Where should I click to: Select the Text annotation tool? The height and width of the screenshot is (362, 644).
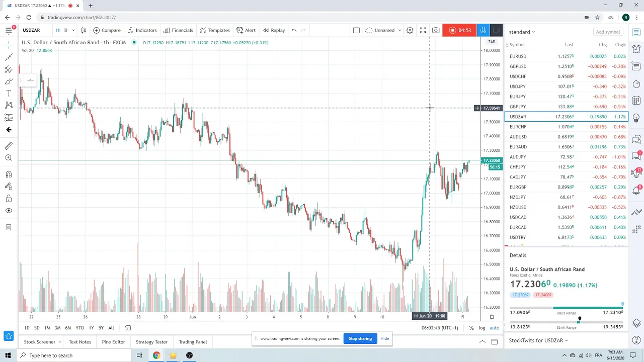tap(9, 93)
